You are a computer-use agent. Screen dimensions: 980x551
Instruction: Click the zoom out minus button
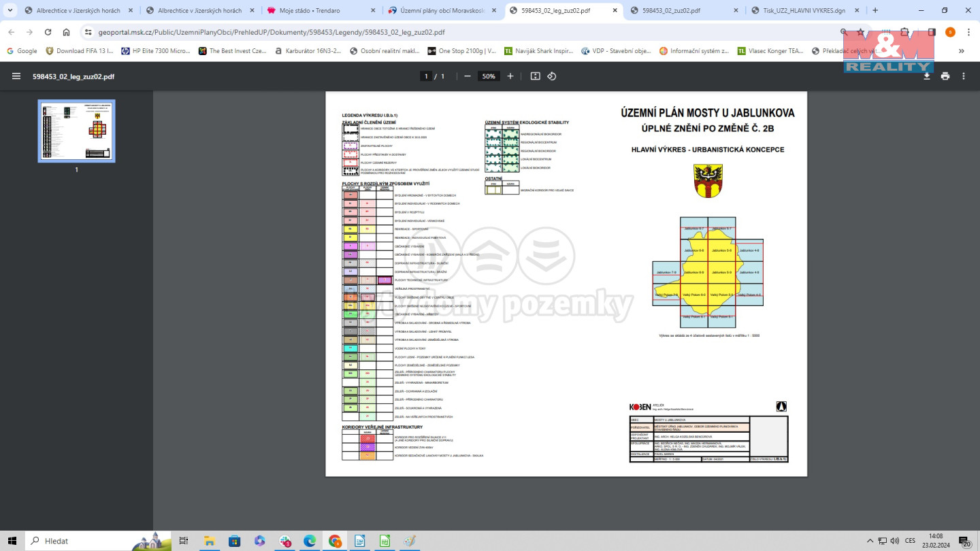(x=468, y=76)
